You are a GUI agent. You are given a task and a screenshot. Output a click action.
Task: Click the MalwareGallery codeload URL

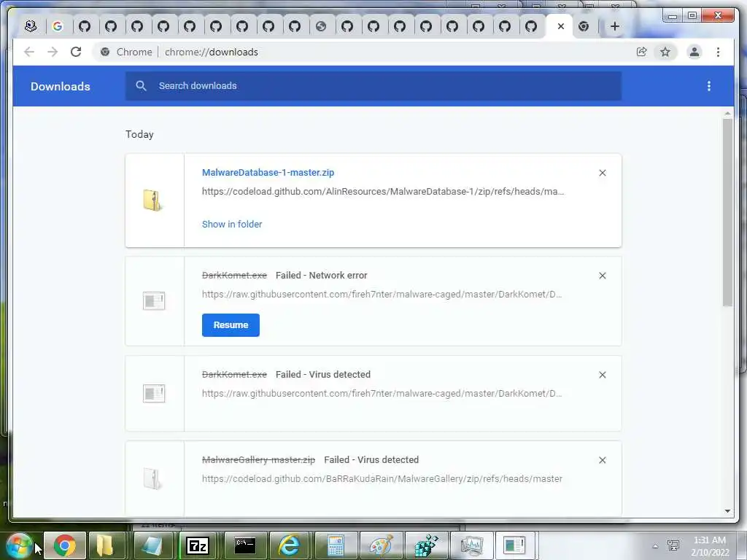click(382, 478)
